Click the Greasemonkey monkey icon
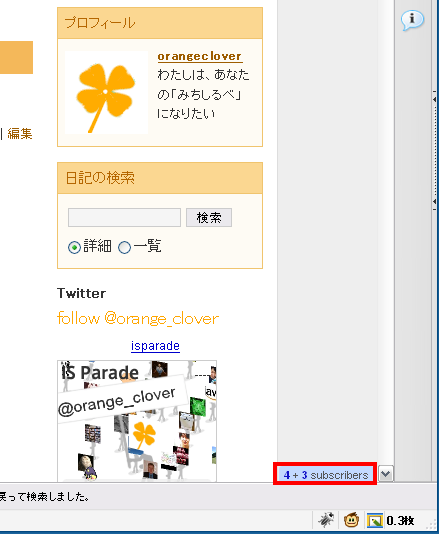This screenshot has height=534, width=439. click(351, 520)
